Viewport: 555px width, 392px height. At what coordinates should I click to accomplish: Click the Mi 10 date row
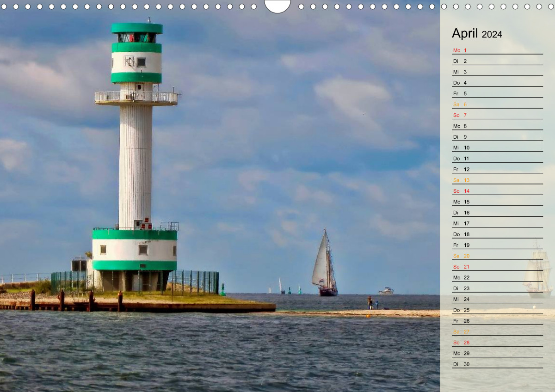(x=497, y=147)
